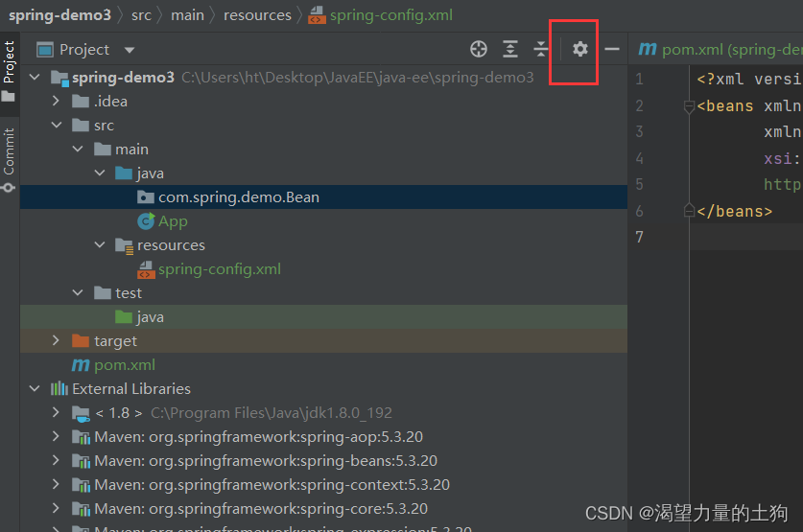Expand the spring-core Maven library
The image size is (803, 532).
[x=56, y=508]
